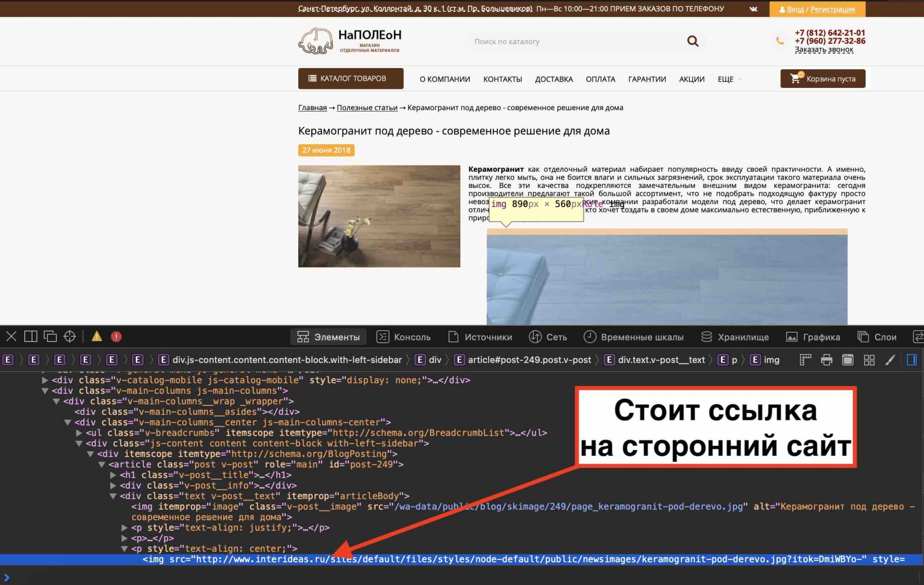Click the site search magnifier icon
Screen dimensions: 924x585
pos(693,41)
